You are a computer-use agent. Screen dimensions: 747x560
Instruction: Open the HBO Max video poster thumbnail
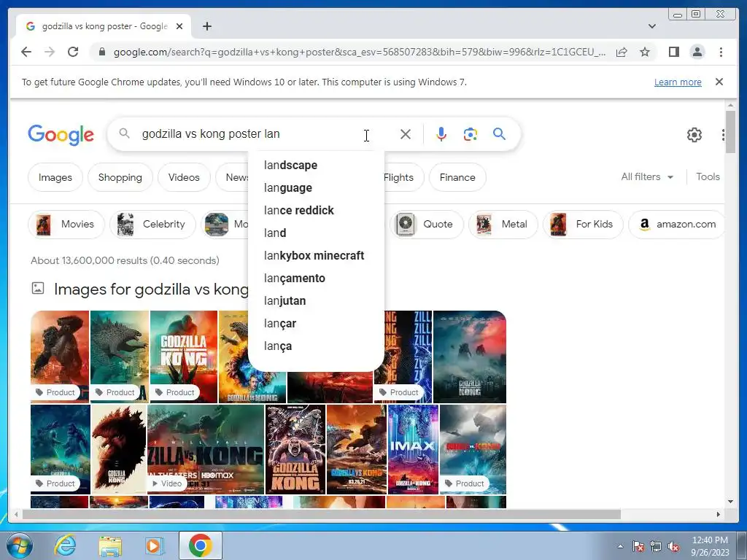point(206,449)
